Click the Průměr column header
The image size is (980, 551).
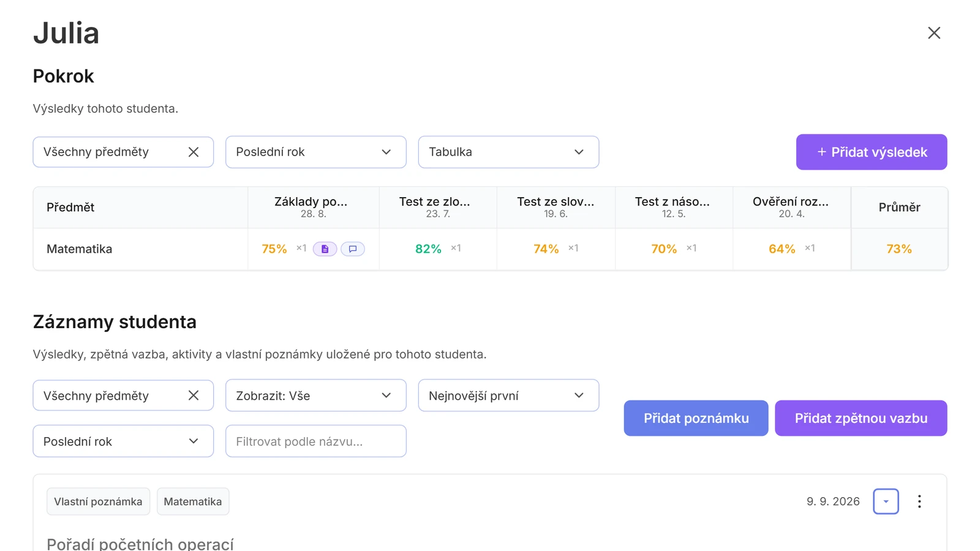click(899, 207)
